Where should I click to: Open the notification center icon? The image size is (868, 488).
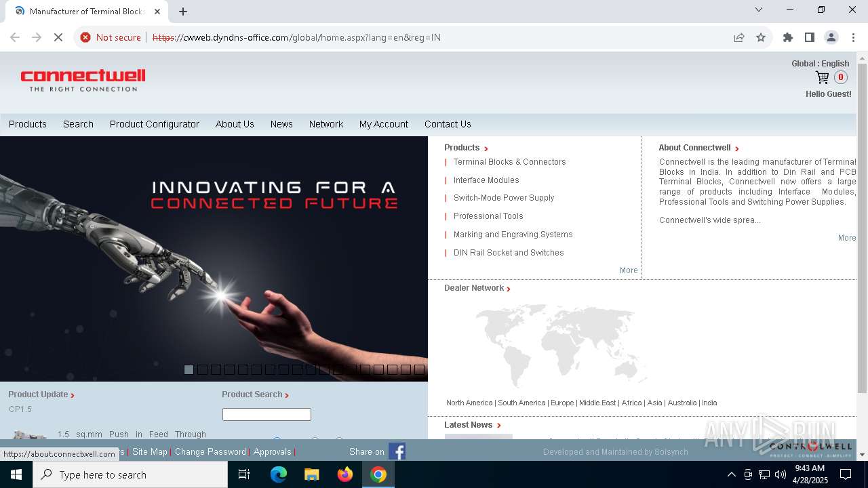[x=846, y=474]
